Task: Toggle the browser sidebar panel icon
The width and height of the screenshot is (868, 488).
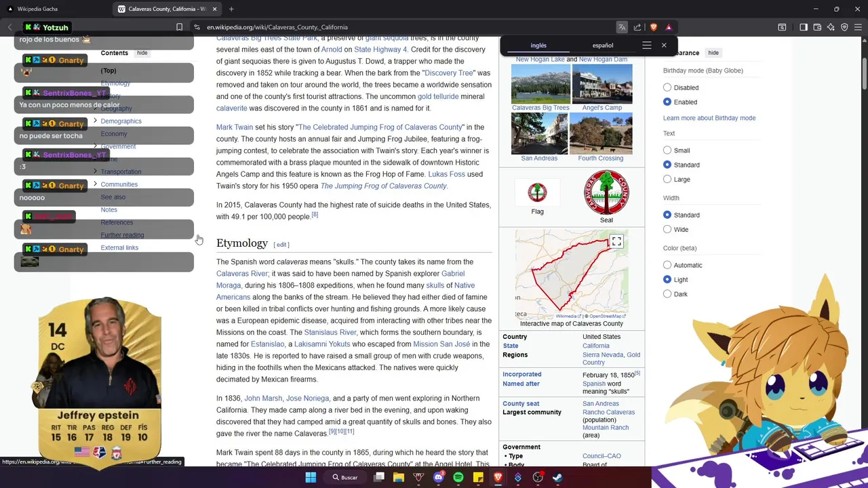Action: pos(804,27)
